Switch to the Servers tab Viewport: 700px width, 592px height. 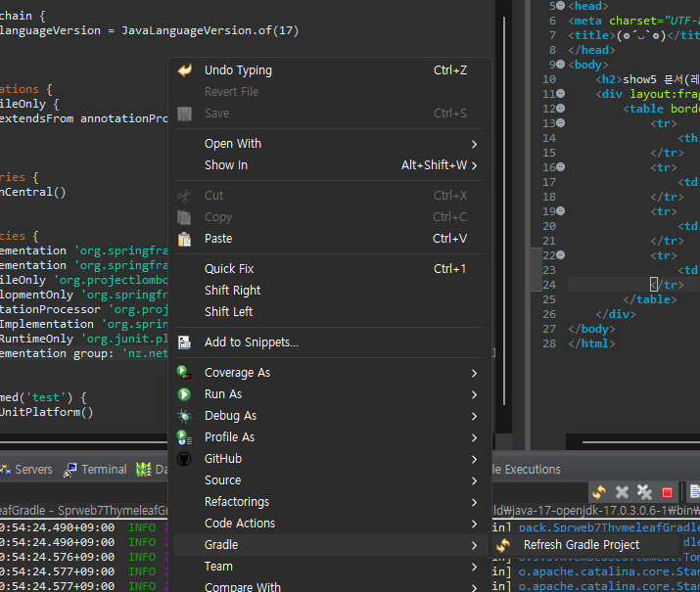[26, 470]
